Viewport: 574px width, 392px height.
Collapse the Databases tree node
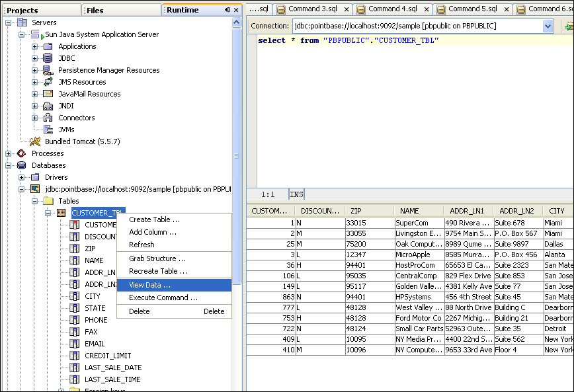tap(9, 165)
